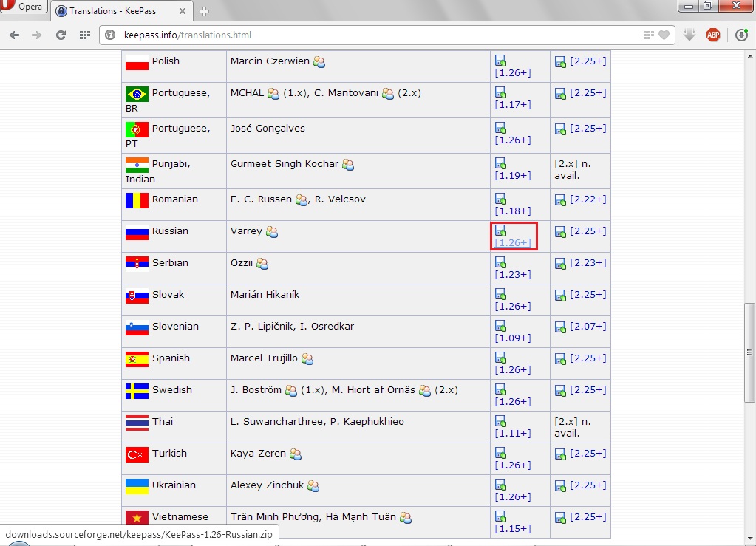The image size is (756, 546).
Task: Download Serbian 2.23+ translation link
Action: [x=588, y=263]
